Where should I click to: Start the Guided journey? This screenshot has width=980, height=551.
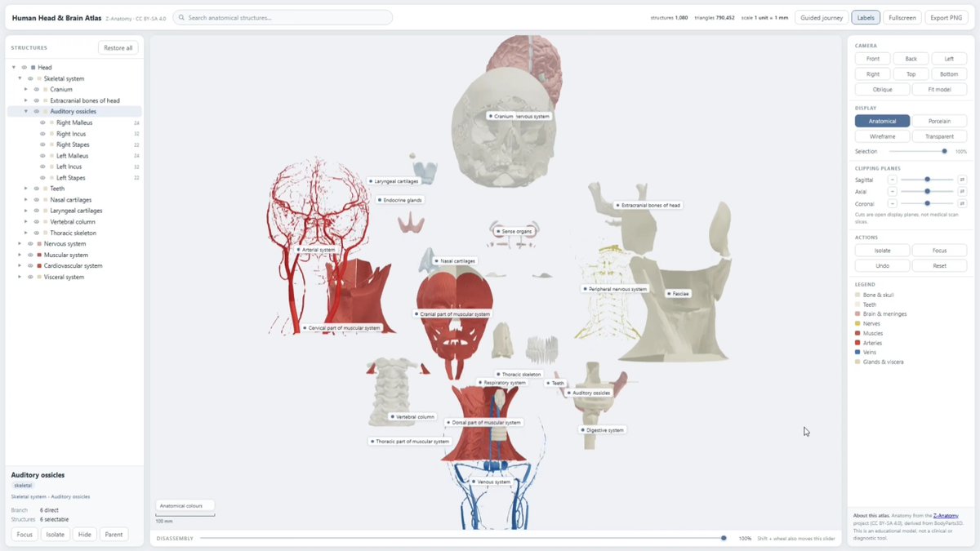click(x=822, y=17)
